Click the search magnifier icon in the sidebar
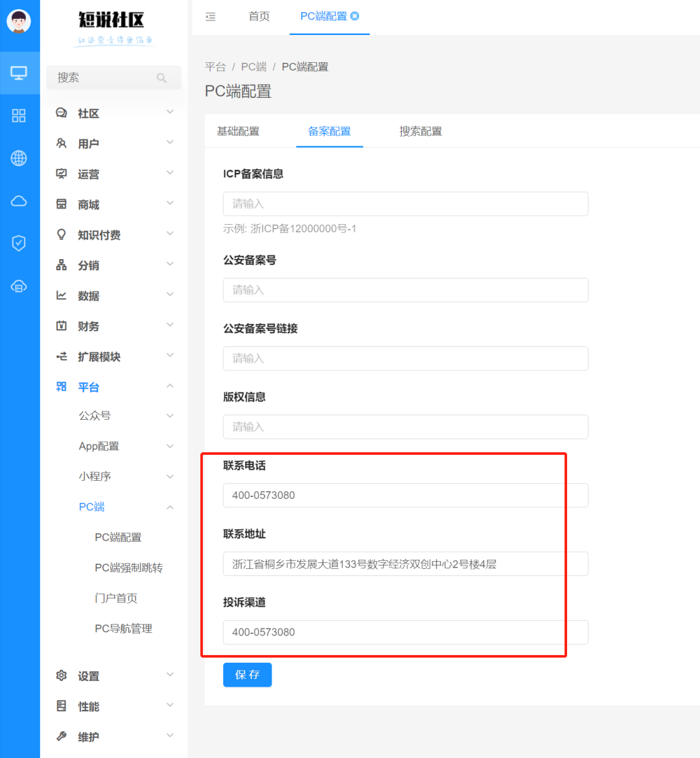Image resolution: width=700 pixels, height=758 pixels. click(x=161, y=77)
